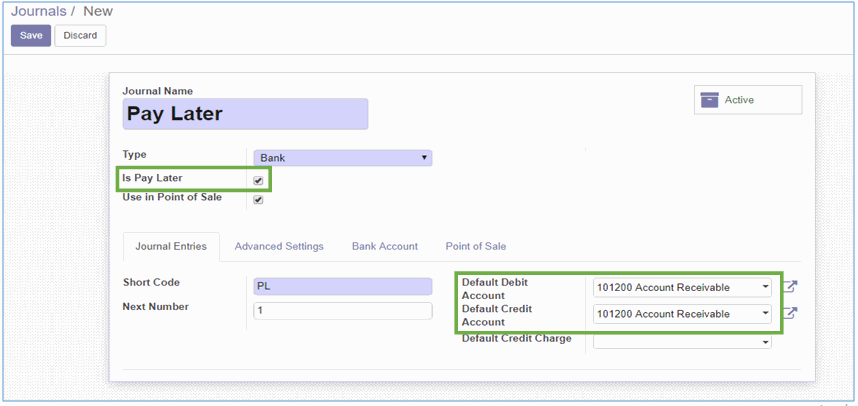Open external link for Default Debit Account
This screenshot has width=858, height=406.
tap(790, 287)
